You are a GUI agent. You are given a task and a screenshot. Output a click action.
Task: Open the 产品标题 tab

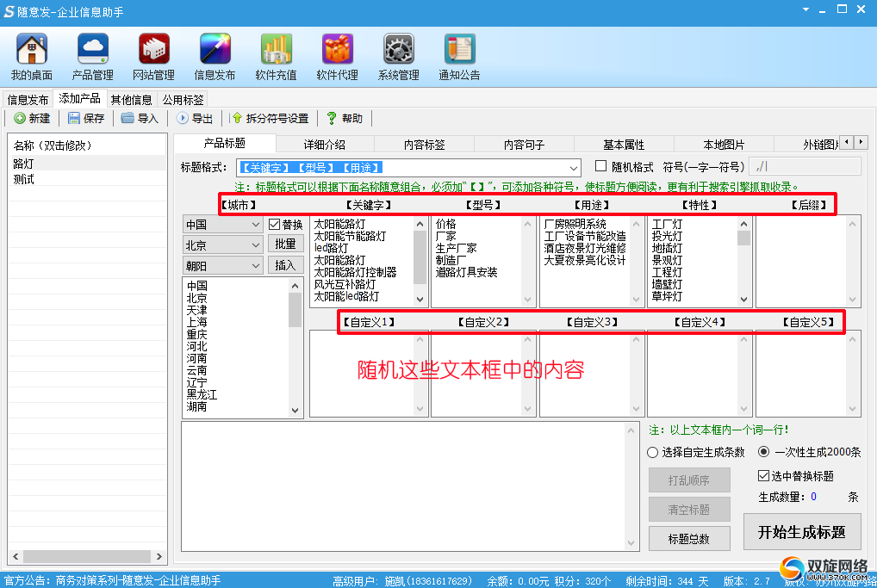224,143
